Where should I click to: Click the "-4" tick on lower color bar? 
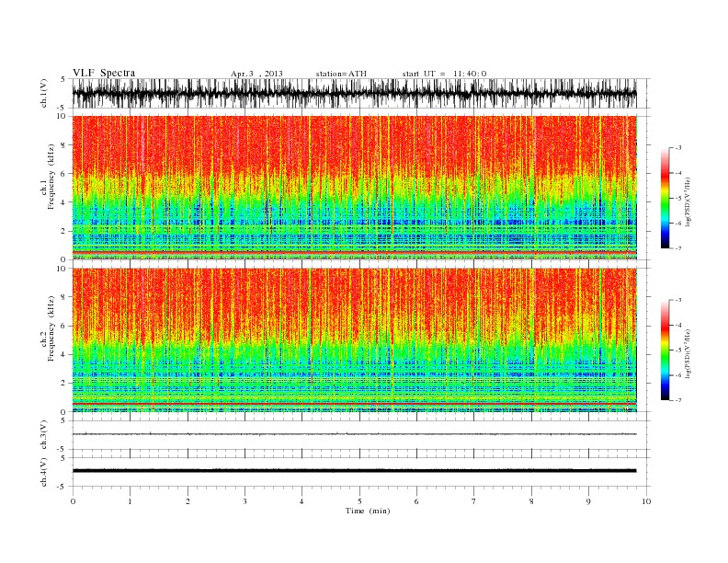(677, 325)
